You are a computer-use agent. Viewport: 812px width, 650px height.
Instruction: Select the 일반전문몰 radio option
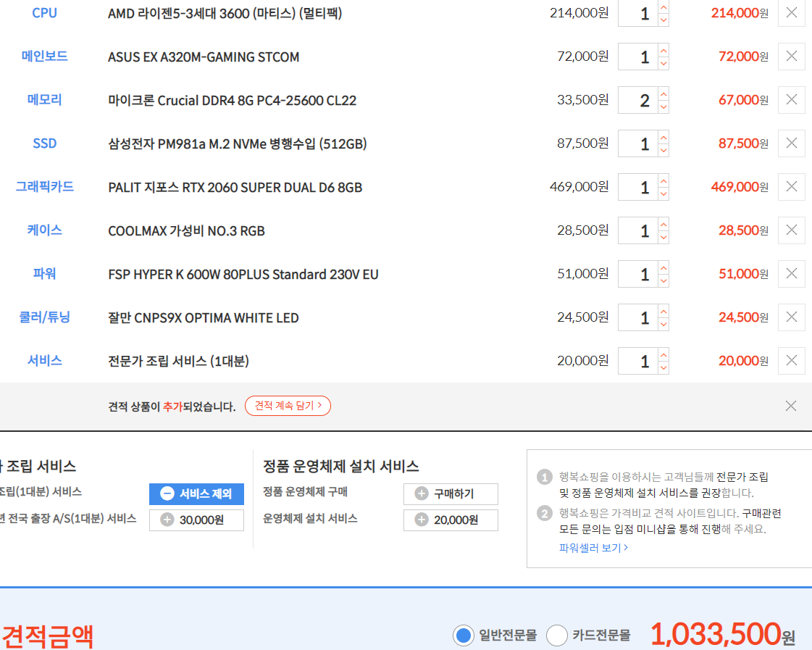pos(464,635)
